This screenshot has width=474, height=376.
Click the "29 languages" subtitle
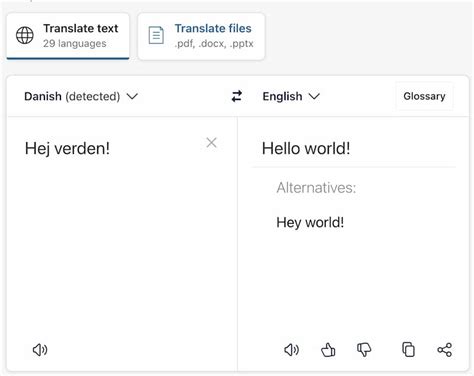[x=75, y=43]
